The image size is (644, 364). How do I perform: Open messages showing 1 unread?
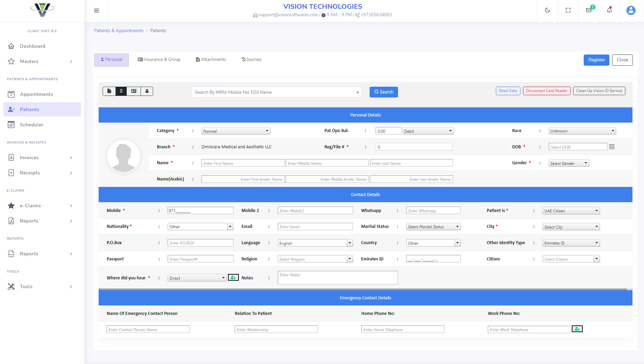click(x=588, y=10)
